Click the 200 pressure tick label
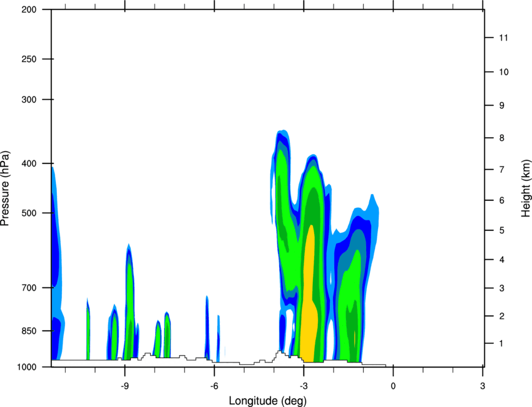Viewport: 532px width, 407px height. 29,9
